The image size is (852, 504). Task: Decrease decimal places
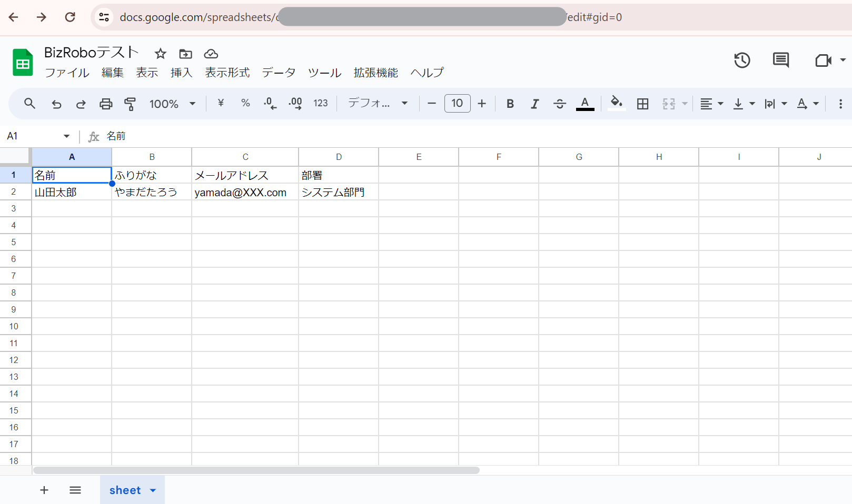point(270,104)
